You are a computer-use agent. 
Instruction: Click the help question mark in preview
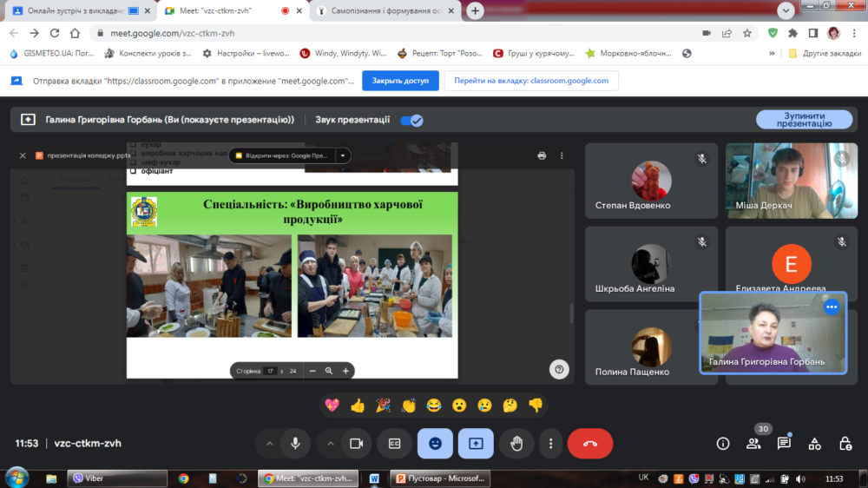point(559,369)
